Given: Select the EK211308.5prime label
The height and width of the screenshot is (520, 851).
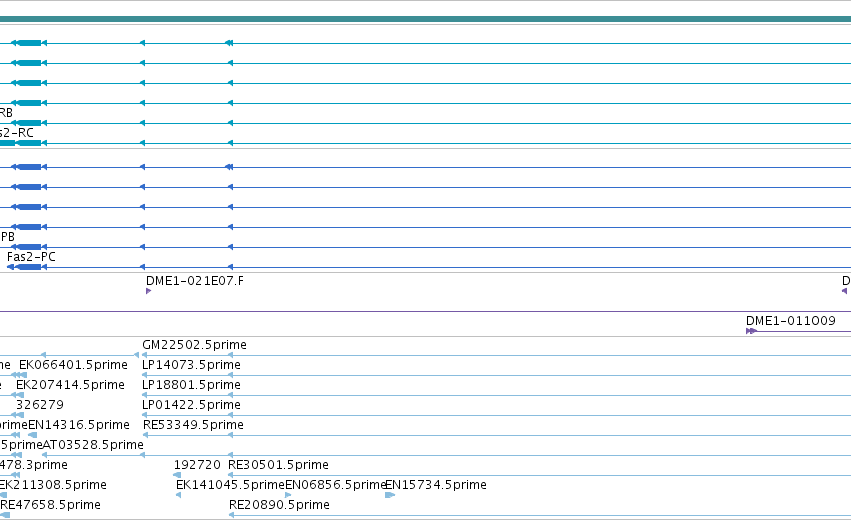Looking at the screenshot, I should [53, 485].
